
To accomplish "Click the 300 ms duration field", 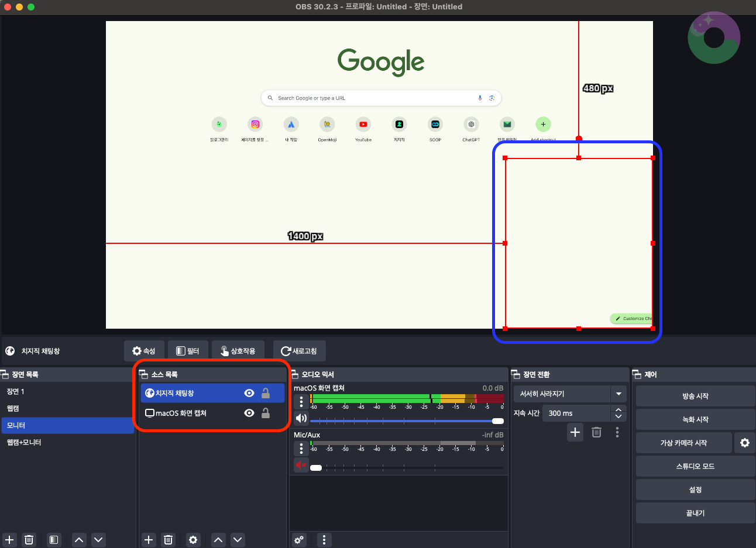I will point(577,413).
